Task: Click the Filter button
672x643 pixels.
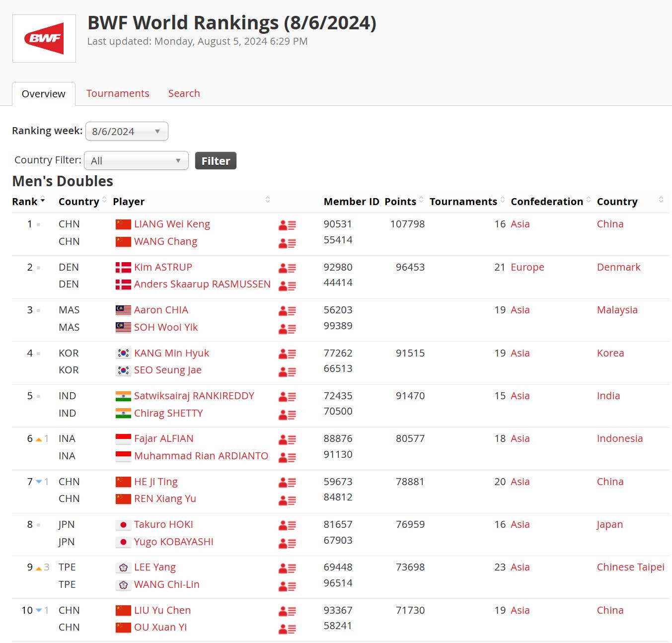Action: point(216,160)
